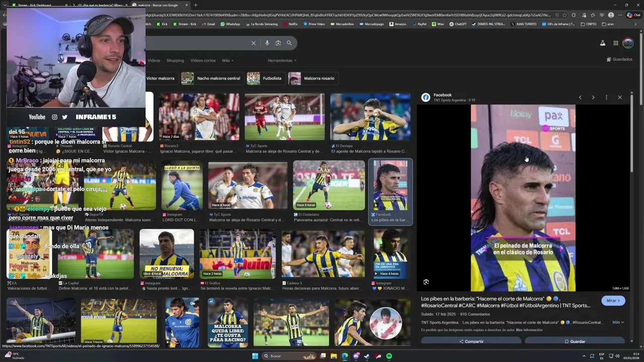644x362 pixels.
Task: Open the WhatsApp bookmark
Action: [x=230, y=24]
